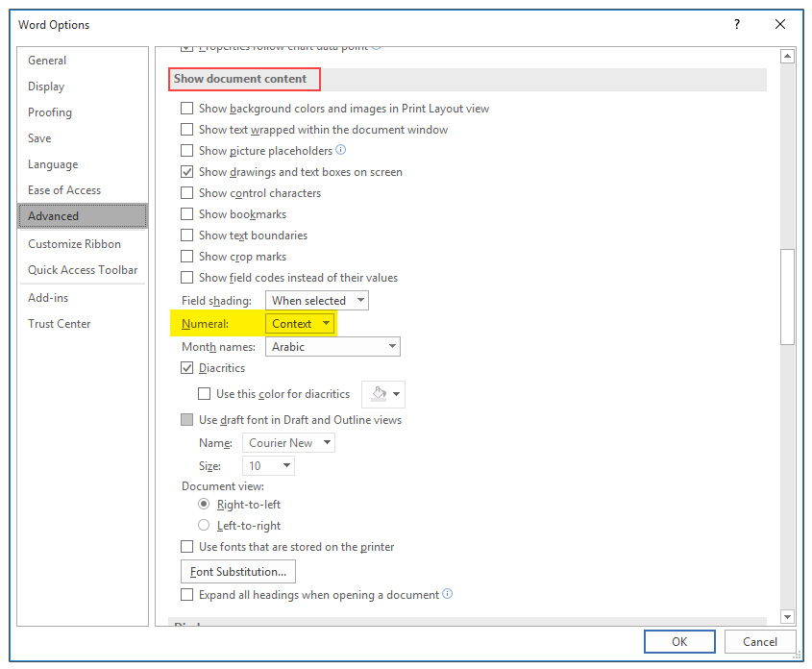
Task: Enable Use this color for diacritics
Action: tap(204, 394)
